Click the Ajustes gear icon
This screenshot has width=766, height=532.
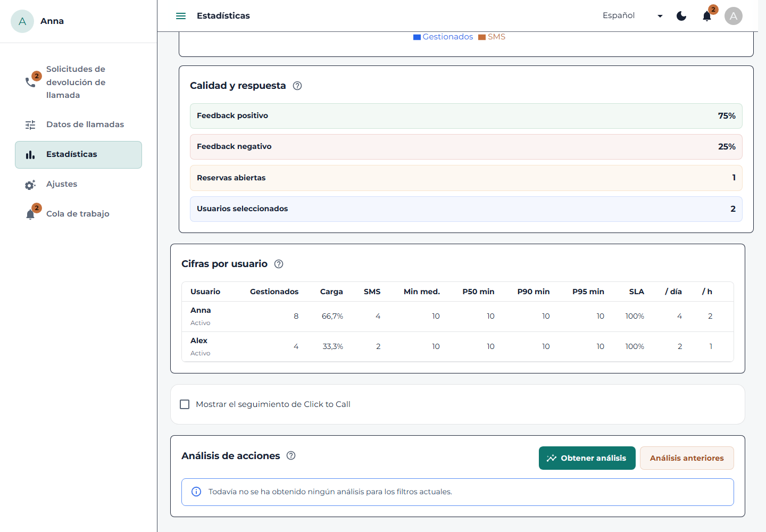pyautogui.click(x=30, y=185)
